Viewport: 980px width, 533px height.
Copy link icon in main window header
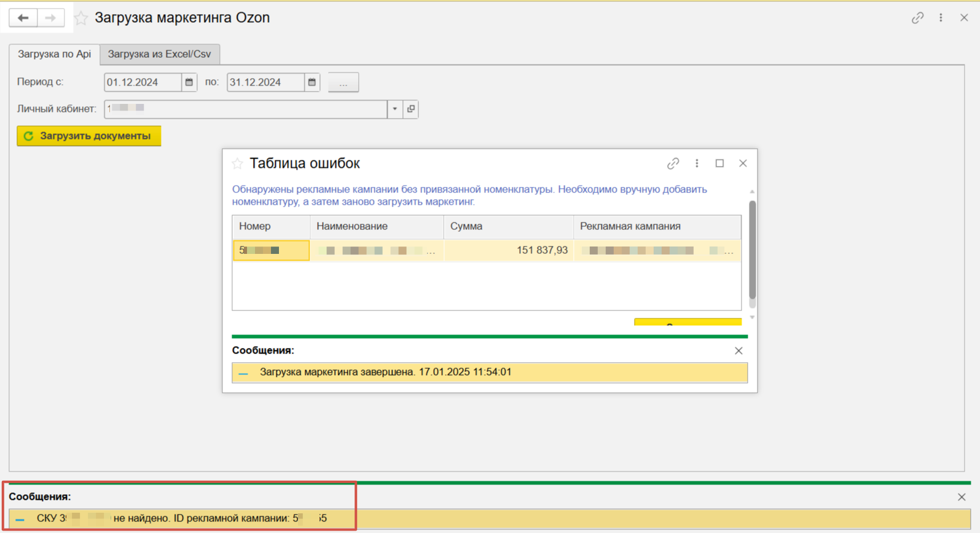point(917,18)
